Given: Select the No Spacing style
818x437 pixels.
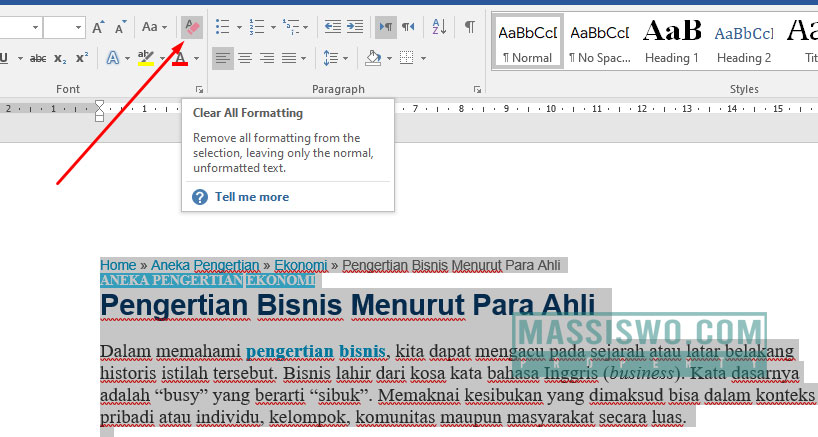Looking at the screenshot, I should (x=600, y=43).
